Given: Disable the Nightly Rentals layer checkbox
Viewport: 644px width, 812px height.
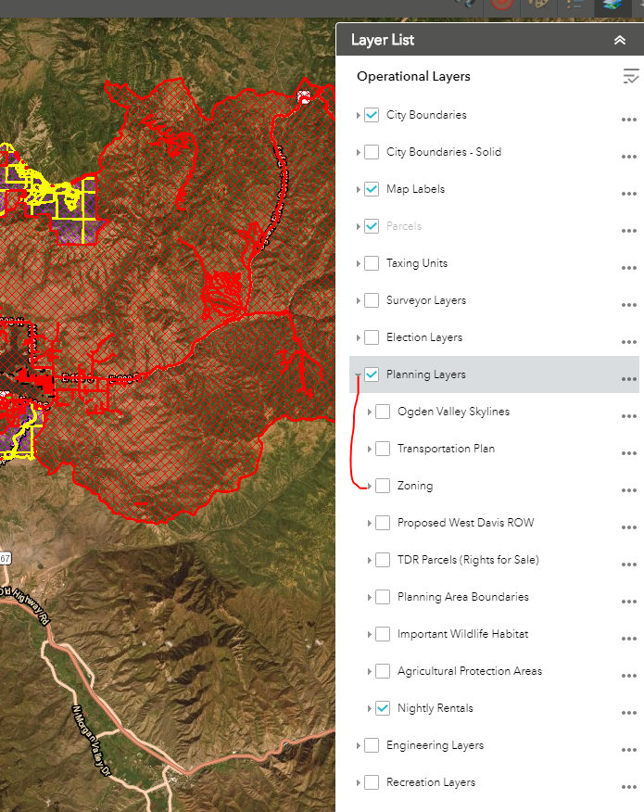Looking at the screenshot, I should click(383, 708).
